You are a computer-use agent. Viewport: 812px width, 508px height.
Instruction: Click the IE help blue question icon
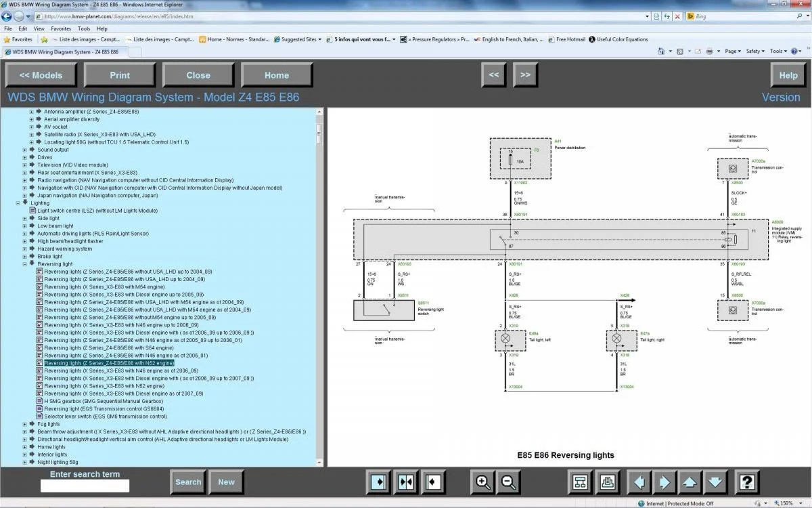pos(795,51)
